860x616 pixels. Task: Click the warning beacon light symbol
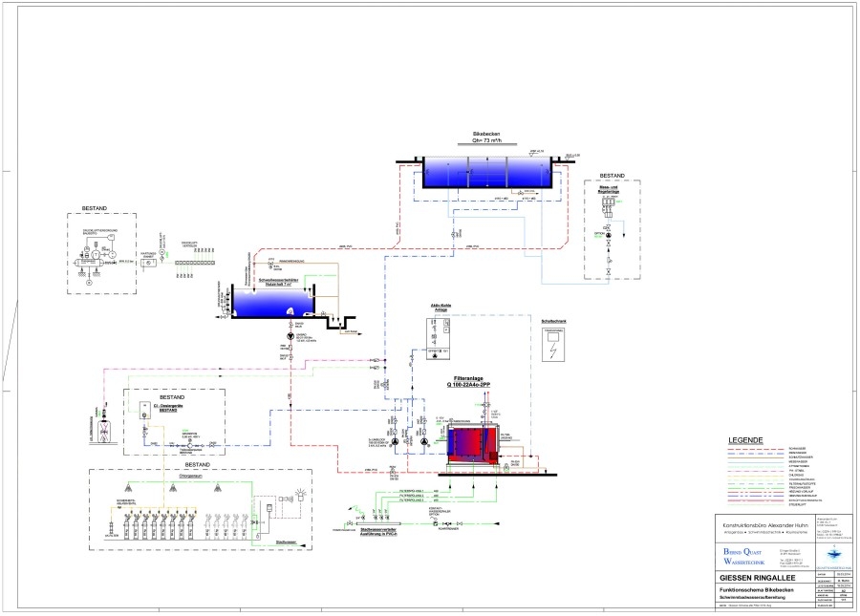coord(301,495)
